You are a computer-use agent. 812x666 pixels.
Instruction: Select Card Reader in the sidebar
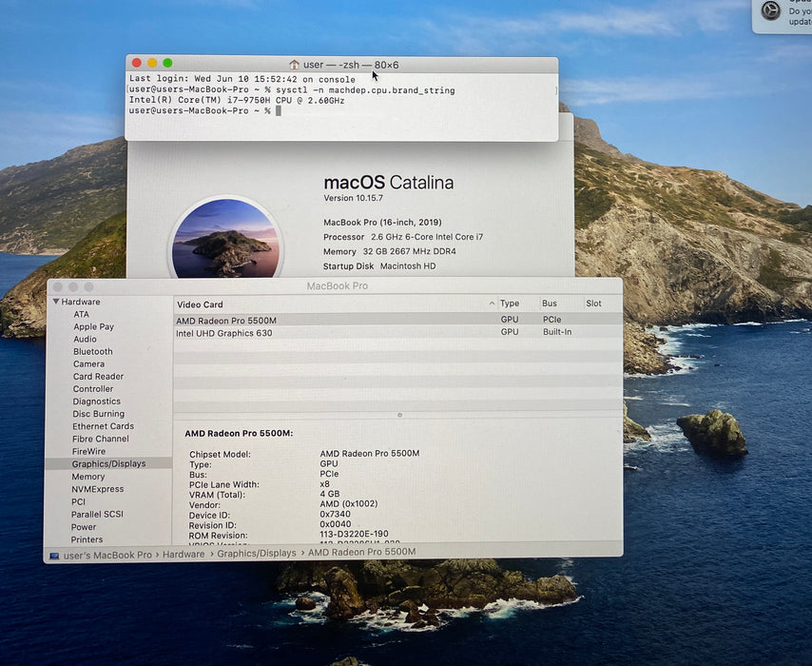(98, 376)
